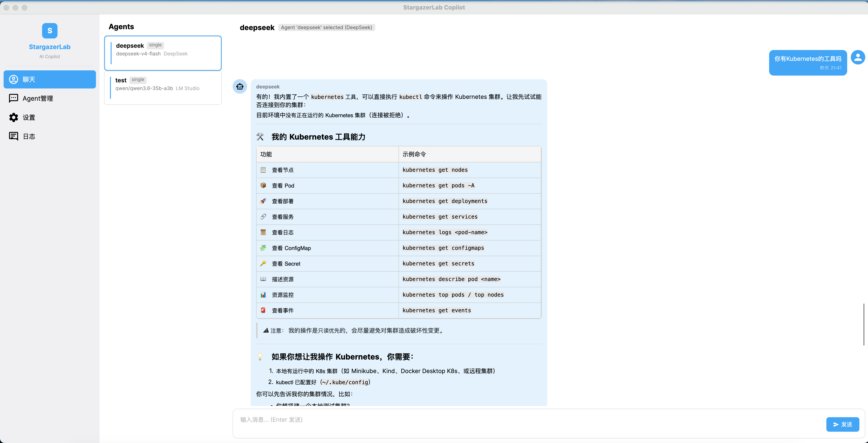Click the single tag on deepseek agent
The width and height of the screenshot is (868, 443).
click(155, 45)
